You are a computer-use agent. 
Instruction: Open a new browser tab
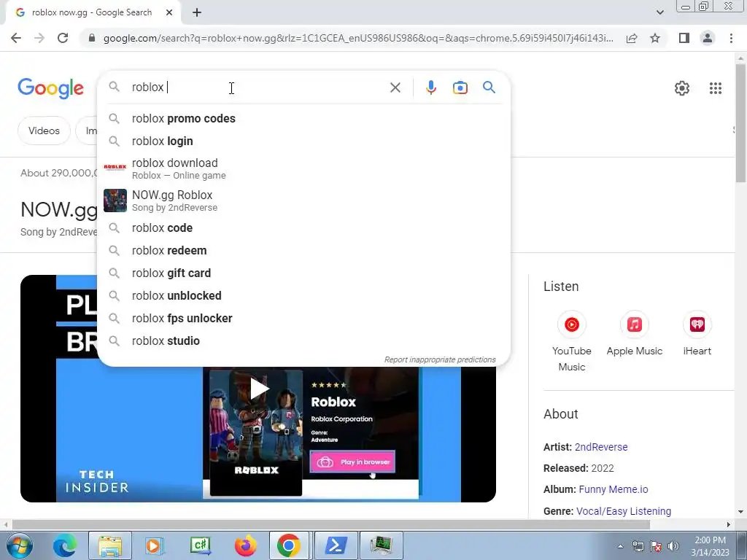coord(197,12)
